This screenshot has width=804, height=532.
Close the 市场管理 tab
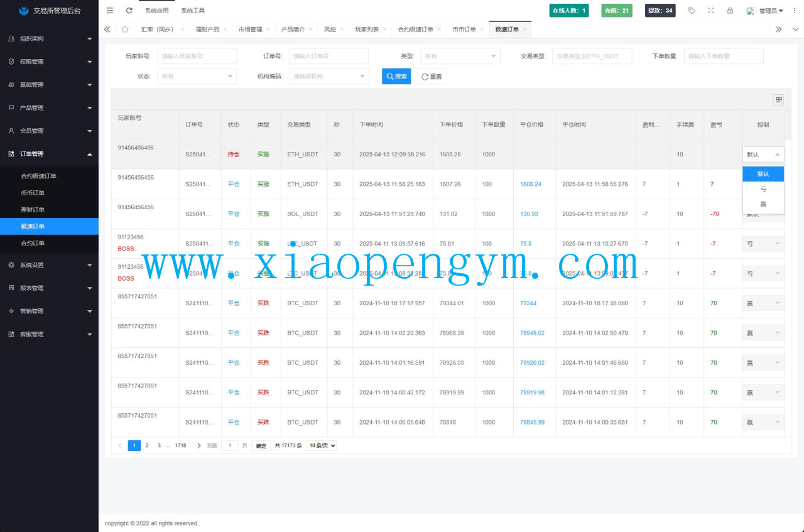point(268,29)
